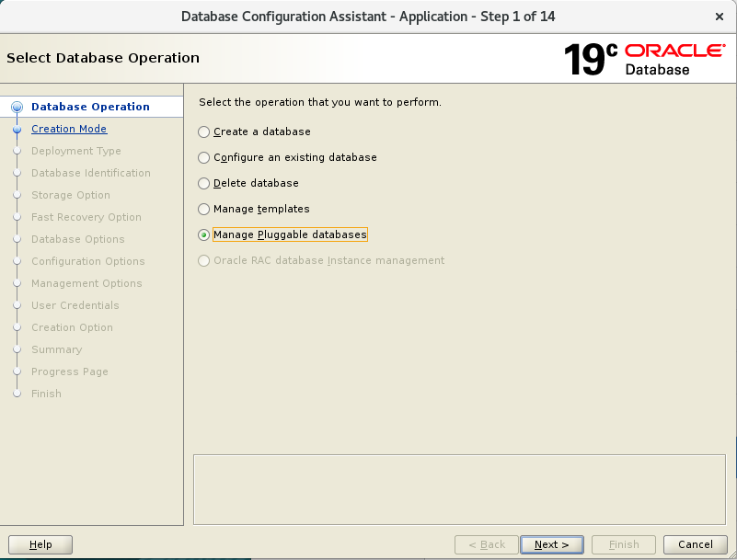Click the Creation Mode step marker dot
Screen dimensions: 737x560
[x=17, y=129]
